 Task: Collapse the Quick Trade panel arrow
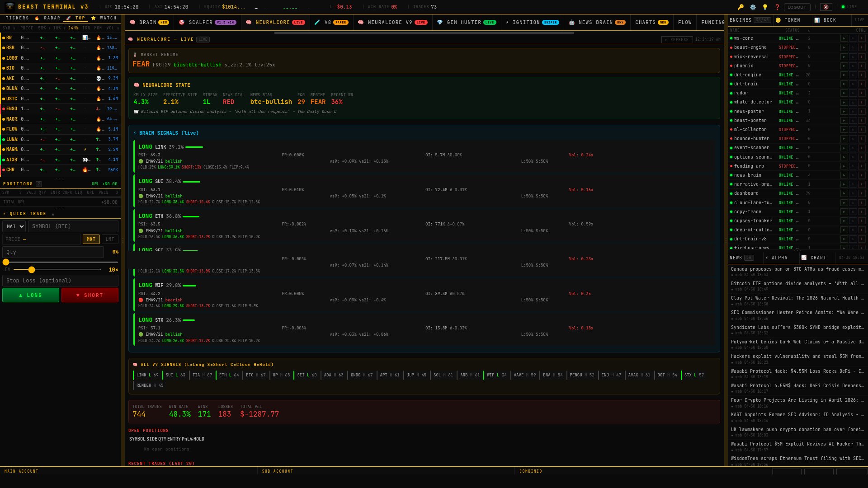(x=53, y=214)
